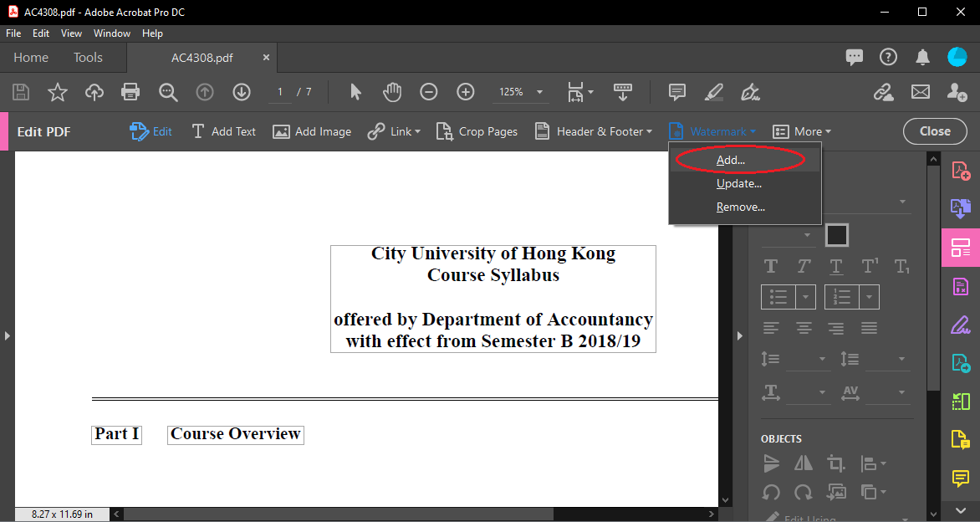Viewport: 980px width, 522px height.
Task: Click the Zoom in plus icon
Action: point(465,92)
